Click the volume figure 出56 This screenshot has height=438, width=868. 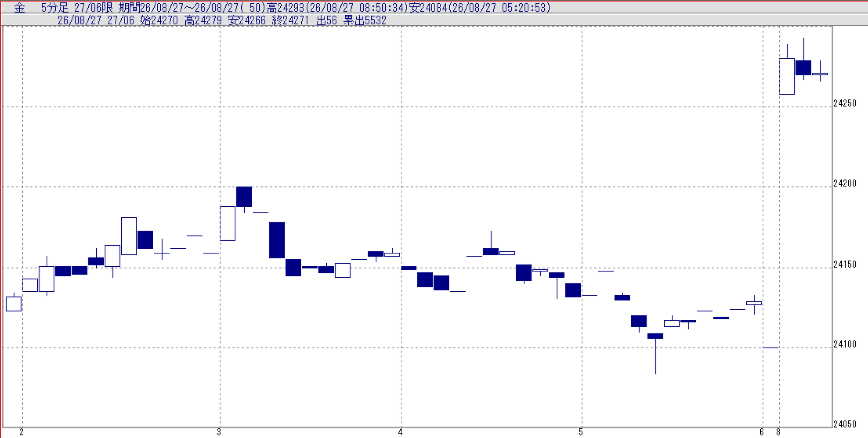[327, 21]
